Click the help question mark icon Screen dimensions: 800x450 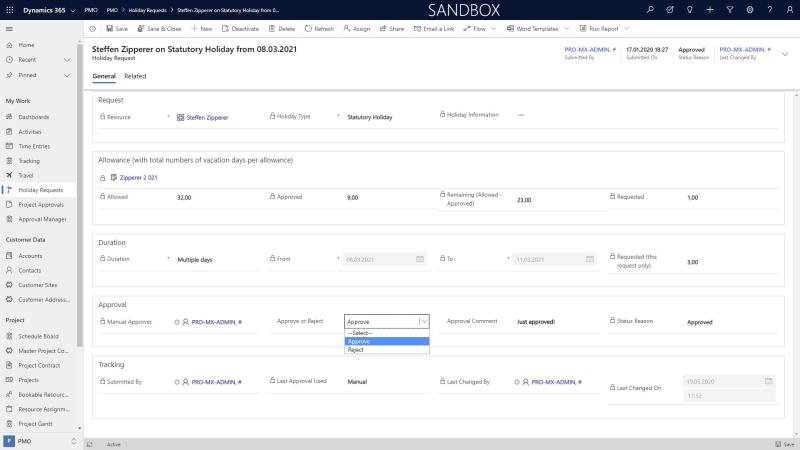pos(768,9)
